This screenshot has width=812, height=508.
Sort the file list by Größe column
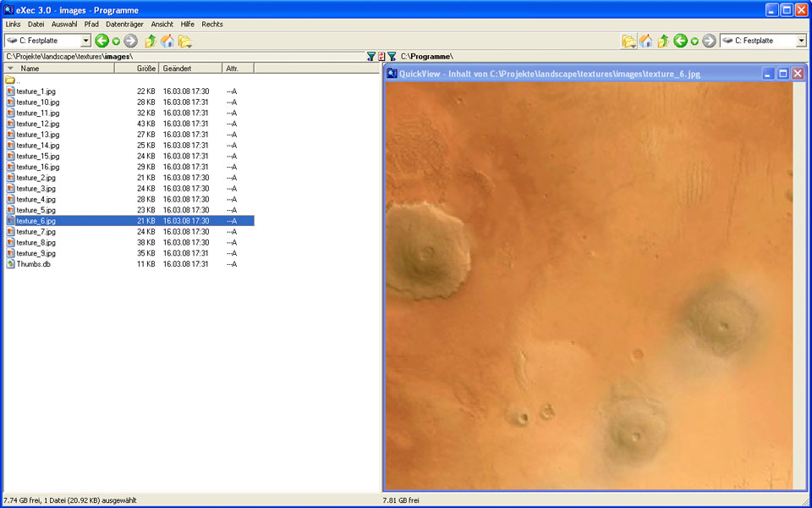145,69
